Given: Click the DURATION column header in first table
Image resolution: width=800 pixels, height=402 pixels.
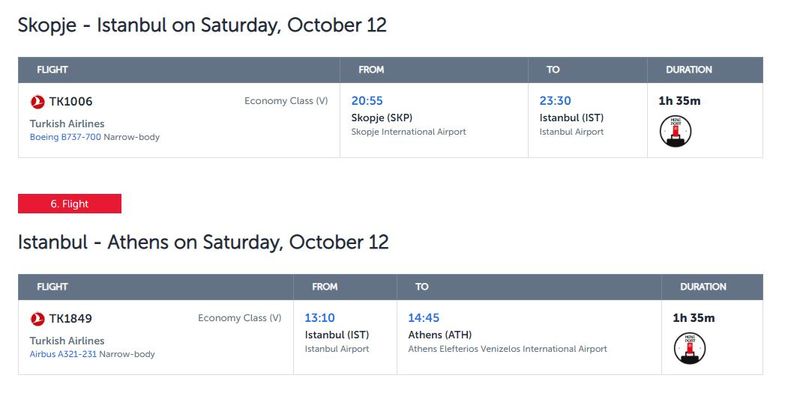Looking at the screenshot, I should pyautogui.click(x=689, y=70).
